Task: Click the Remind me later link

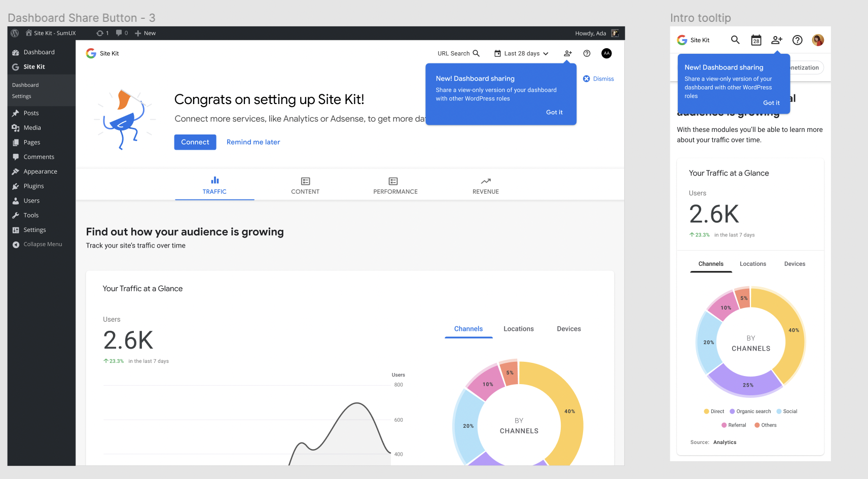Action: pyautogui.click(x=253, y=142)
